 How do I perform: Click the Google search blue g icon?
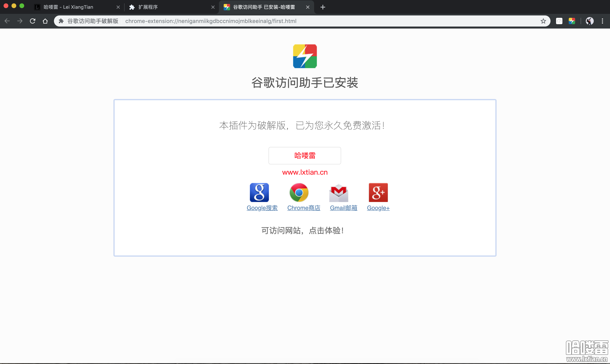[259, 192]
